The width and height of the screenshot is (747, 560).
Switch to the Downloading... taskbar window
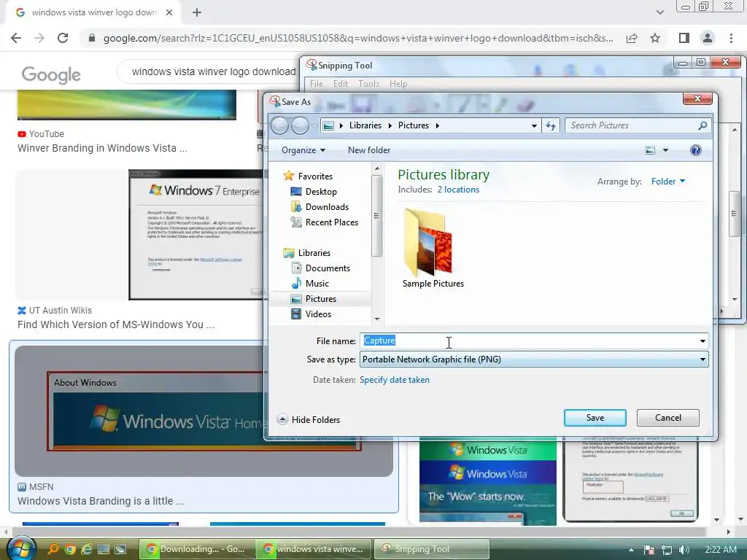point(196,549)
